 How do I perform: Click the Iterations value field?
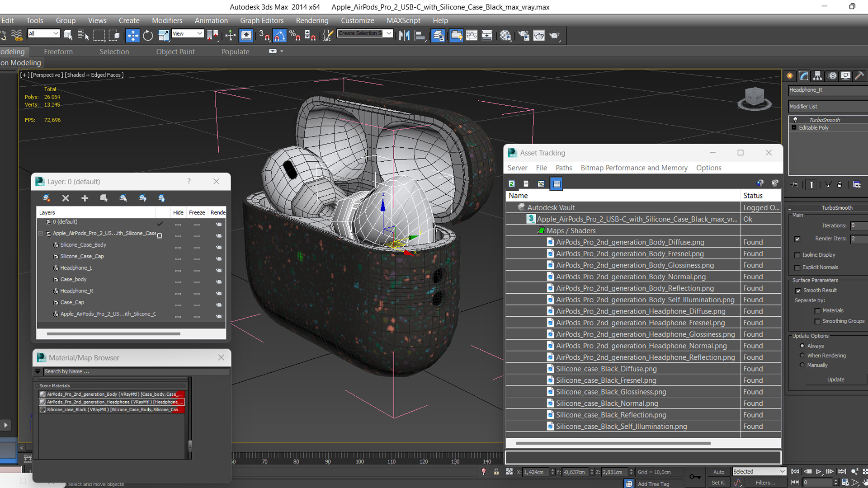[x=859, y=225]
